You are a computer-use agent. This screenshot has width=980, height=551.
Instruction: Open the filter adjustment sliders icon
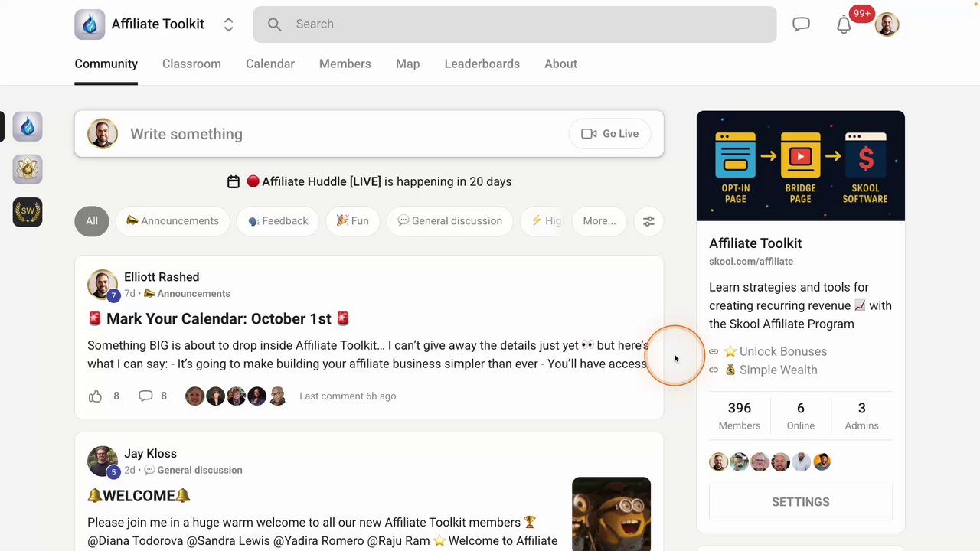pos(648,220)
